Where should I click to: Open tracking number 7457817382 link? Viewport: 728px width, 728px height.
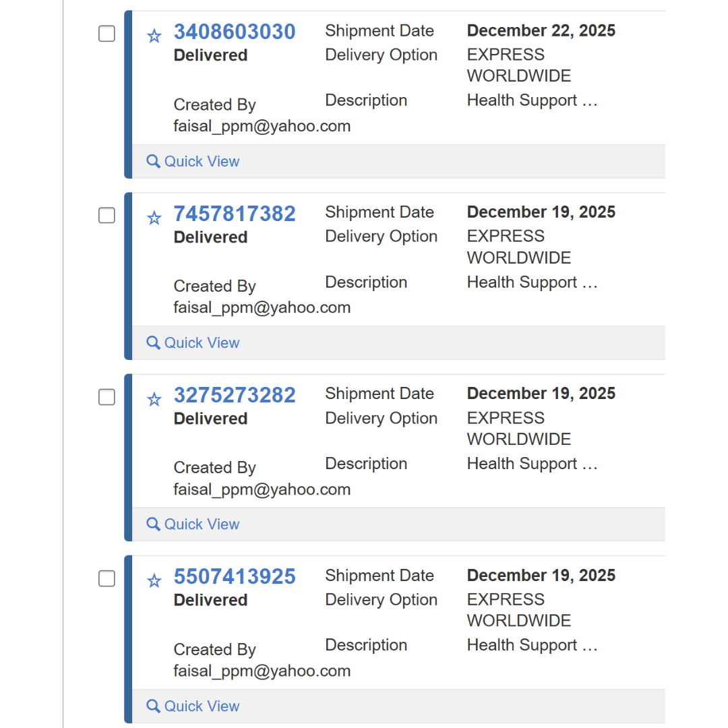235,214
